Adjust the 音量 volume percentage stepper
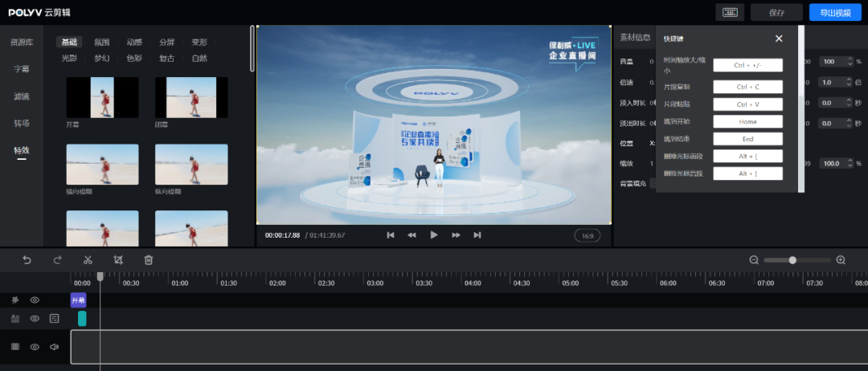868x371 pixels. coord(850,61)
